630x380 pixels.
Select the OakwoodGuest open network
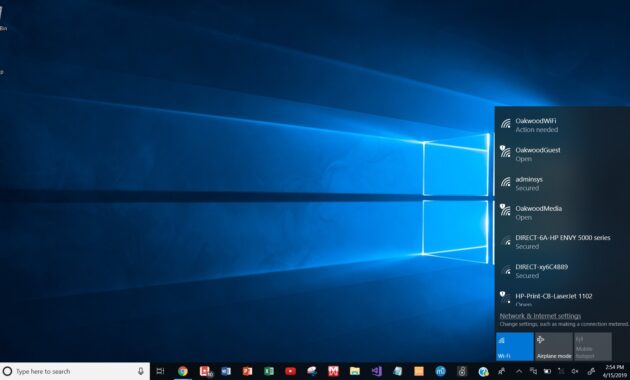tap(562, 154)
